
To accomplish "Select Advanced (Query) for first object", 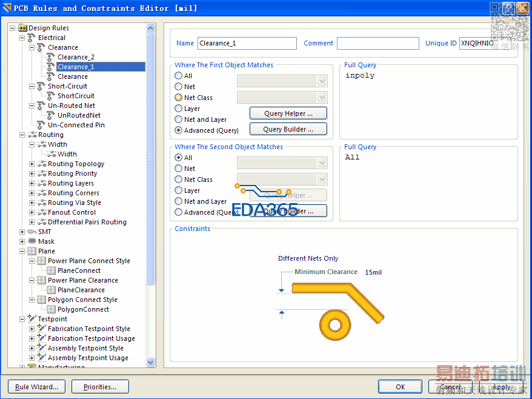I will point(179,130).
